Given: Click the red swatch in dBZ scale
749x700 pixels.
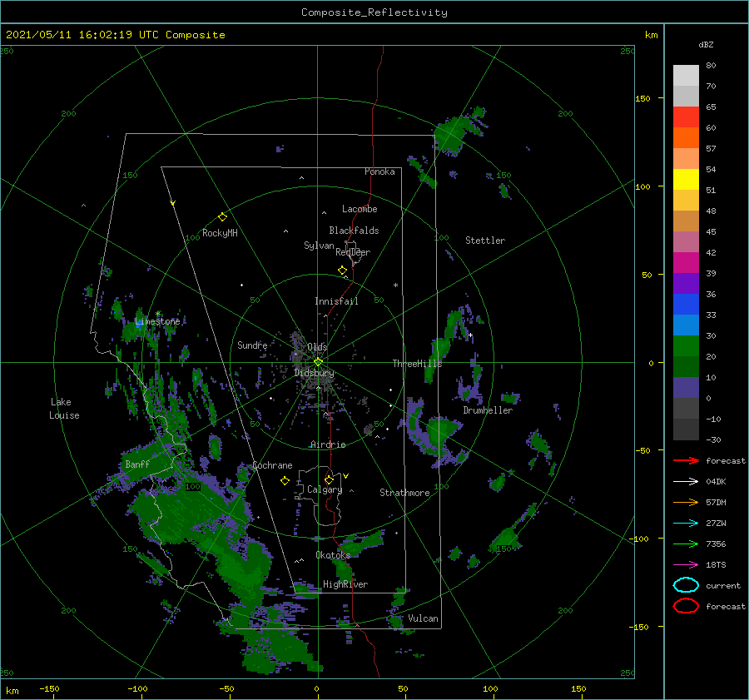Looking at the screenshot, I should (686, 117).
